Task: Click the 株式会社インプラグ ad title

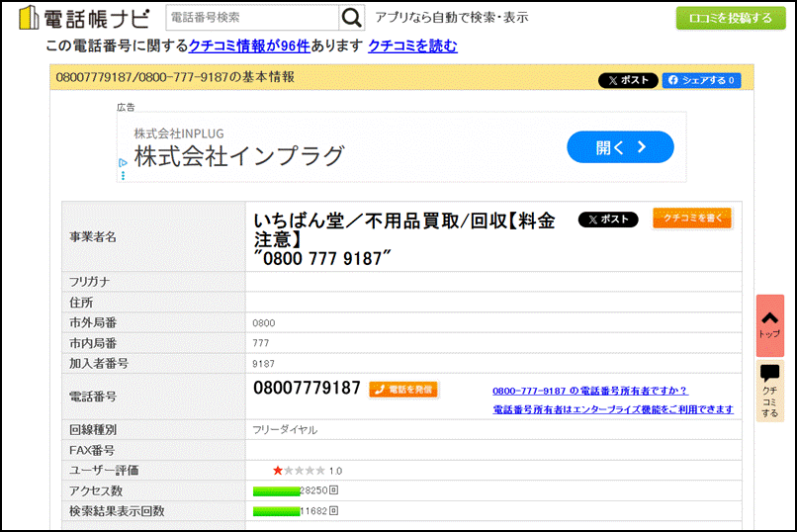Action: 239,155
